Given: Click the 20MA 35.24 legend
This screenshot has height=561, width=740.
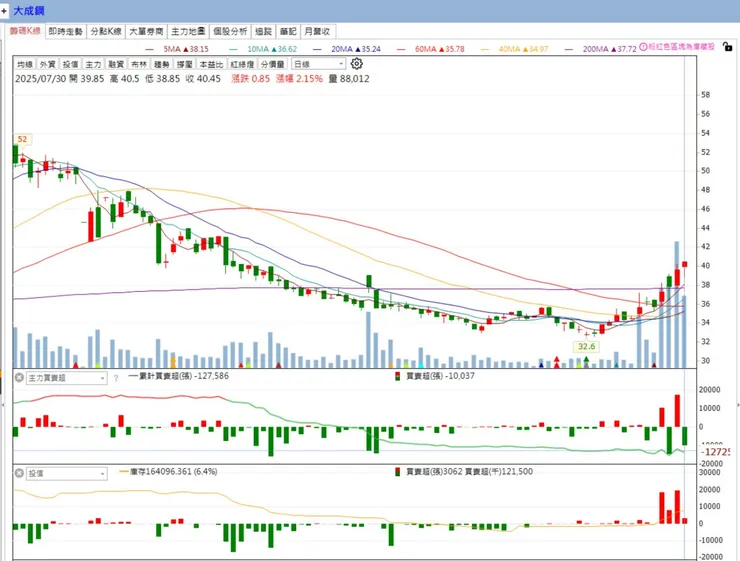Looking at the screenshot, I should [x=356, y=49].
